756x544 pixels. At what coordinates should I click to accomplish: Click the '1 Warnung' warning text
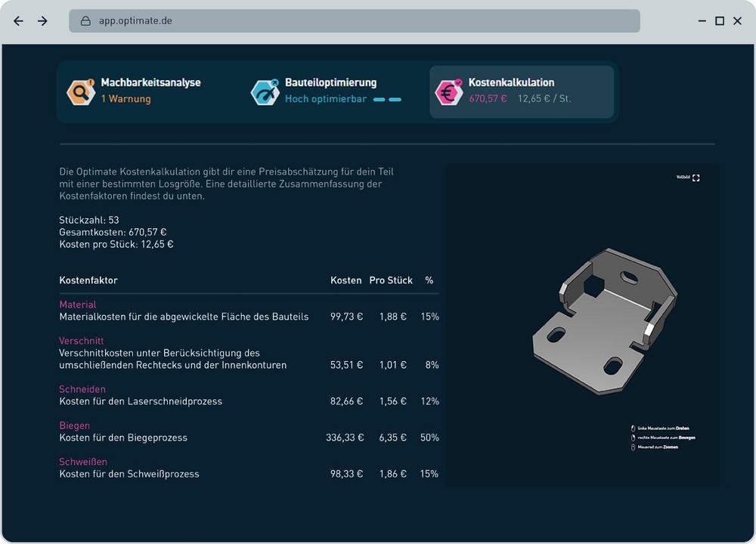point(125,99)
